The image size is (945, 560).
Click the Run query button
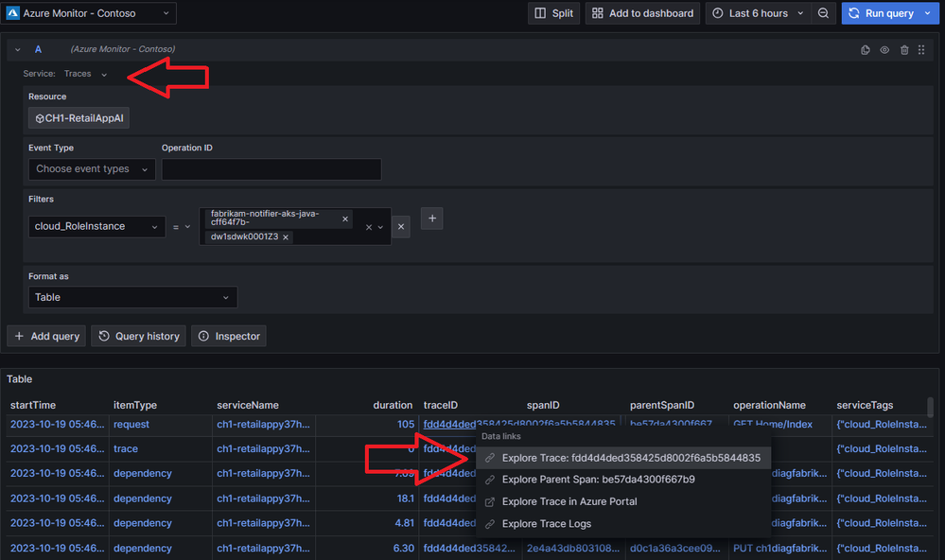[881, 13]
